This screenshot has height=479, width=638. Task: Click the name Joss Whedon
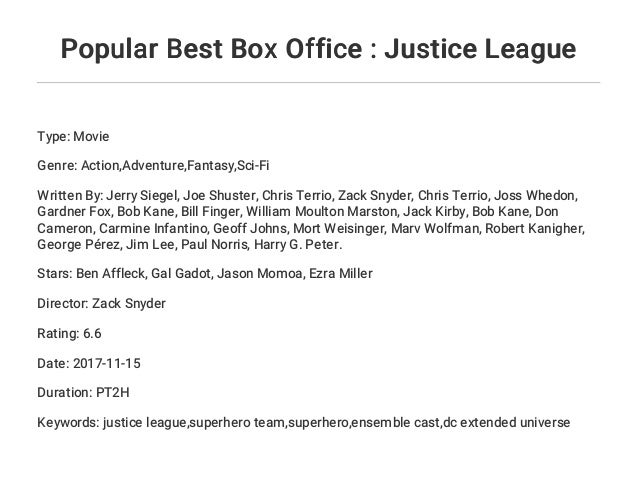click(535, 196)
